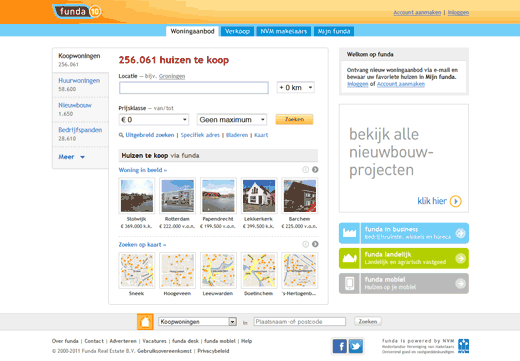Select the Woningaanbod tab
Viewport: 520px width, 361px height.
[x=192, y=31]
